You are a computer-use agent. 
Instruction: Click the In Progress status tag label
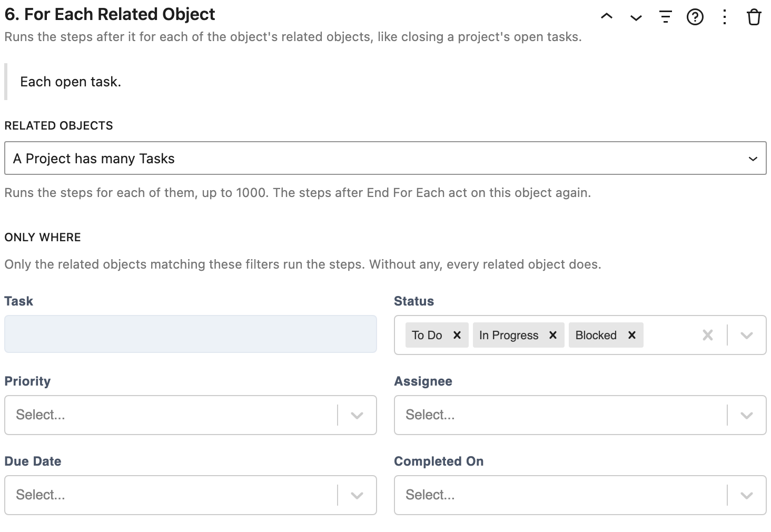pos(509,335)
